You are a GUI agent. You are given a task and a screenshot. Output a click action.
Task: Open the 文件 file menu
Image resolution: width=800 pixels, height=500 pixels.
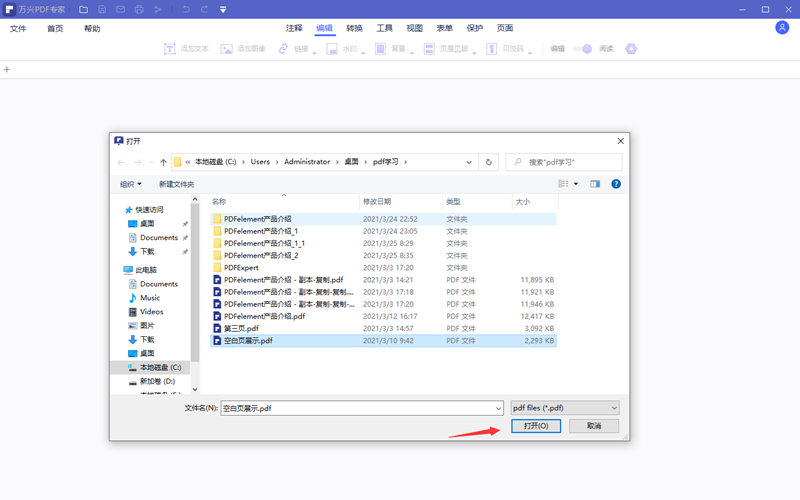click(x=18, y=29)
